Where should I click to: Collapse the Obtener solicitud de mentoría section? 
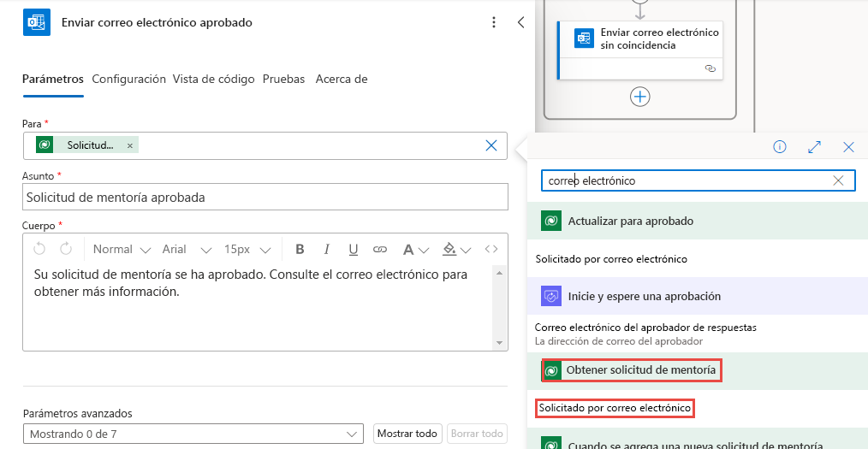pos(698,370)
